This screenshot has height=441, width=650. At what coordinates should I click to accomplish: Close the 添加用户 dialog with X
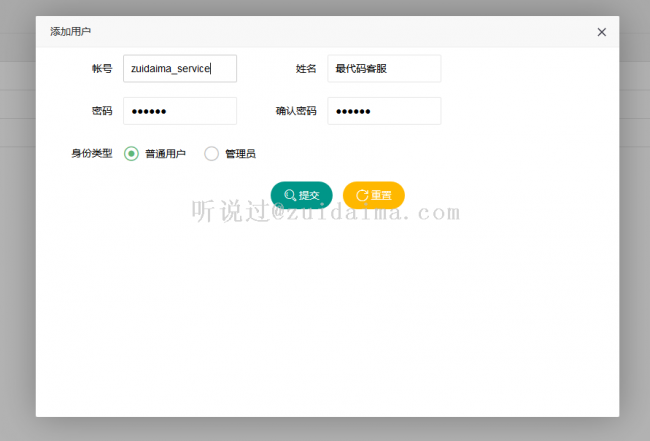coord(601,32)
